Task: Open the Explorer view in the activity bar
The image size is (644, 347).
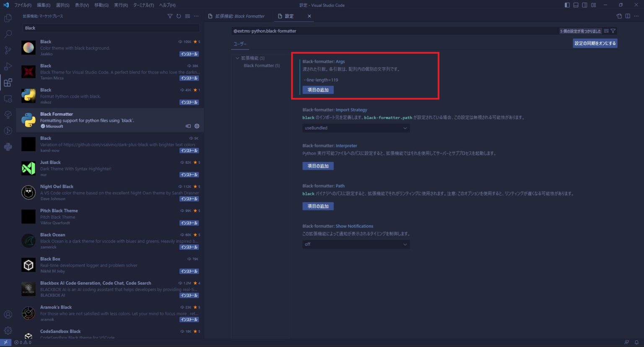Action: (x=8, y=18)
